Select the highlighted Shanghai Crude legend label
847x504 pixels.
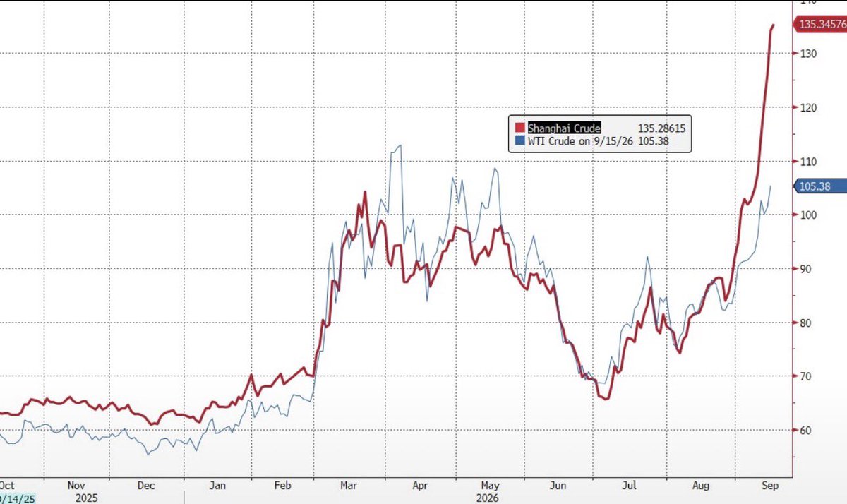tap(564, 128)
